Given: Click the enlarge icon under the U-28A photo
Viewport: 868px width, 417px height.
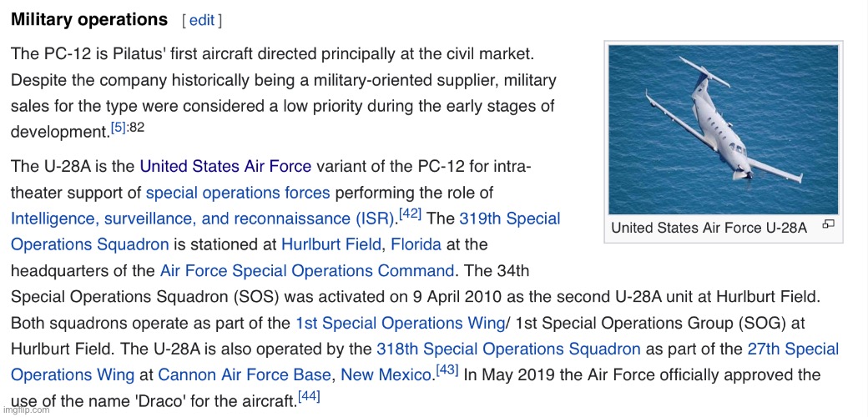Looking at the screenshot, I should pyautogui.click(x=828, y=224).
